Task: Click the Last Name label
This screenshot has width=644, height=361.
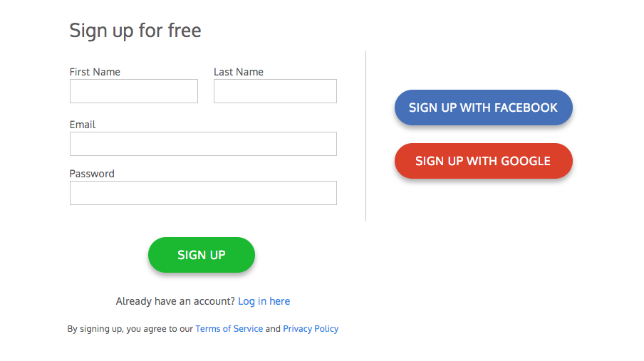Action: point(239,72)
